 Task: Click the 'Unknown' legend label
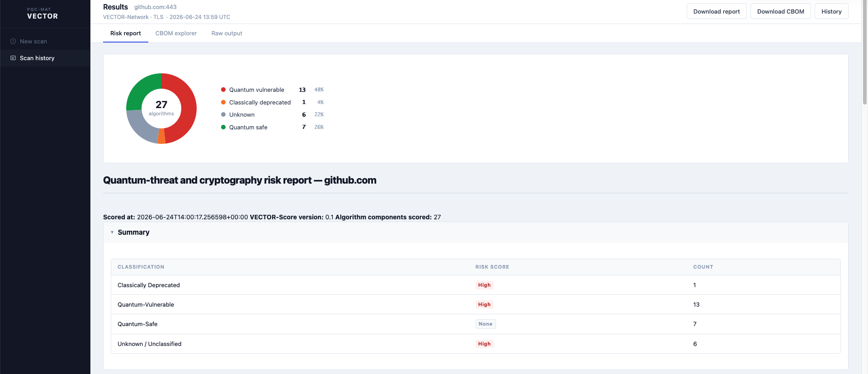(x=242, y=114)
